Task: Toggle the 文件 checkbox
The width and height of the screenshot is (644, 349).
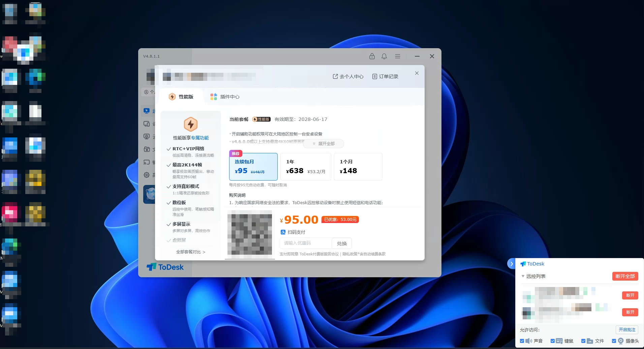Action: (x=583, y=341)
